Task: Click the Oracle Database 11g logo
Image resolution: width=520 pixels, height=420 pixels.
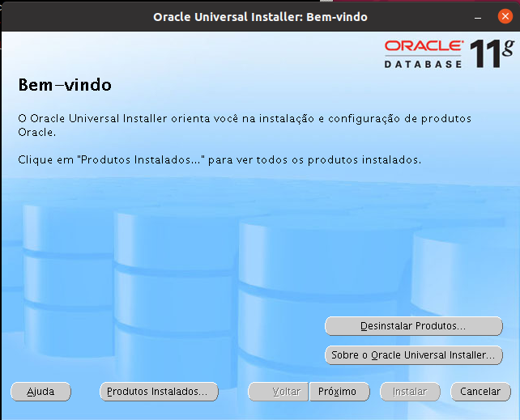Action: click(x=450, y=53)
